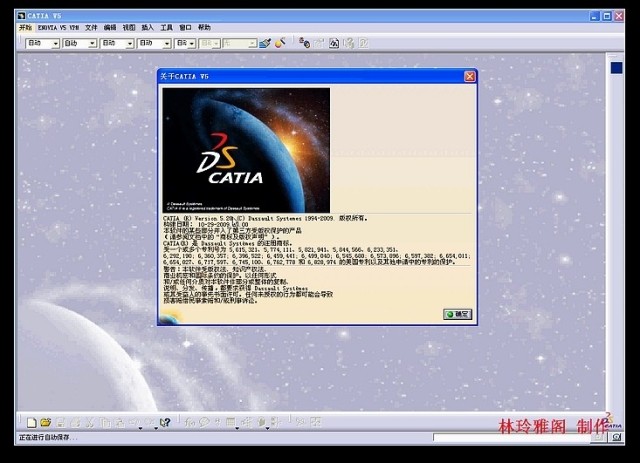Screen dimensions: 640x463
Task: Click the Formula f(x) icon
Action: point(189,422)
